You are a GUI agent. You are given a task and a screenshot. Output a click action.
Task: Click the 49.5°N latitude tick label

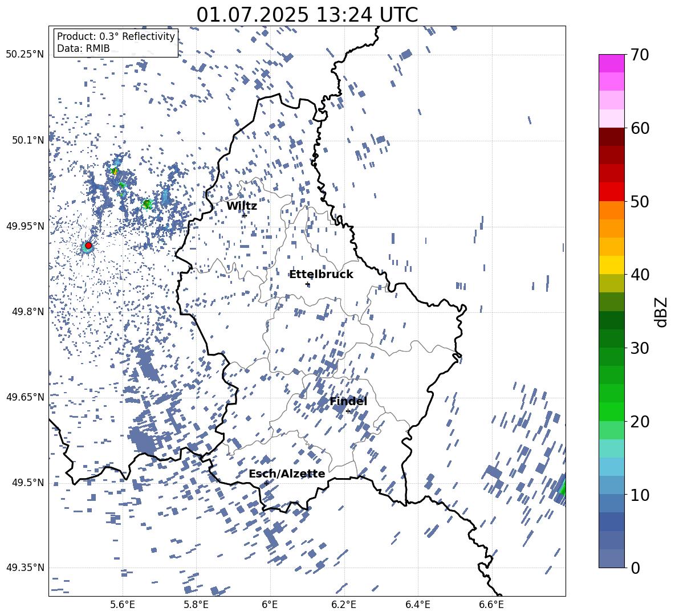pyautogui.click(x=28, y=482)
